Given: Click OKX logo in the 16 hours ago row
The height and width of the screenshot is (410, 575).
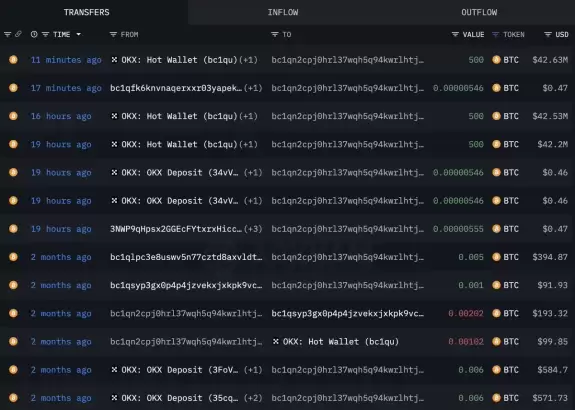Looking at the screenshot, I should (x=114, y=116).
